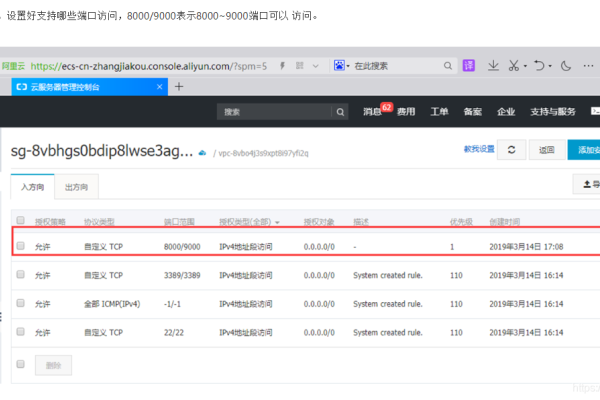The width and height of the screenshot is (600, 400).
Task: Click priority value 1 in first row
Action: (452, 247)
